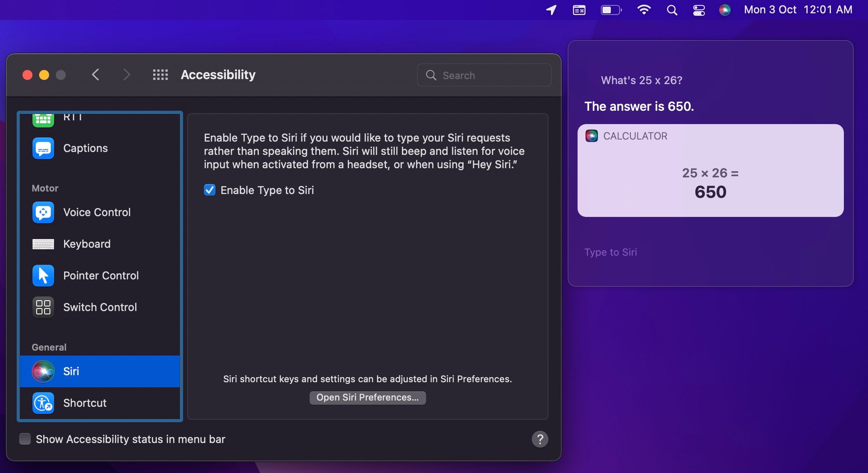
Task: Select the Voice Control icon
Action: coord(43,212)
